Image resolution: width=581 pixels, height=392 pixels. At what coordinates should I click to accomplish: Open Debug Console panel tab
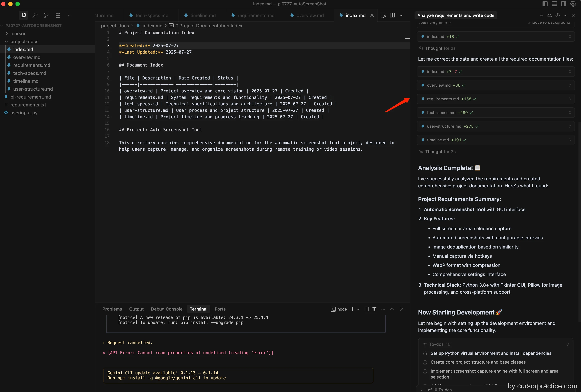pos(167,309)
